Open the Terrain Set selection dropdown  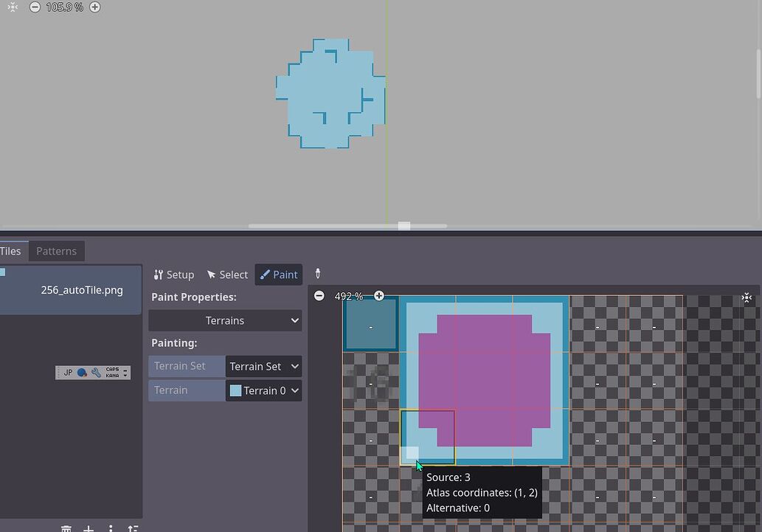point(263,366)
